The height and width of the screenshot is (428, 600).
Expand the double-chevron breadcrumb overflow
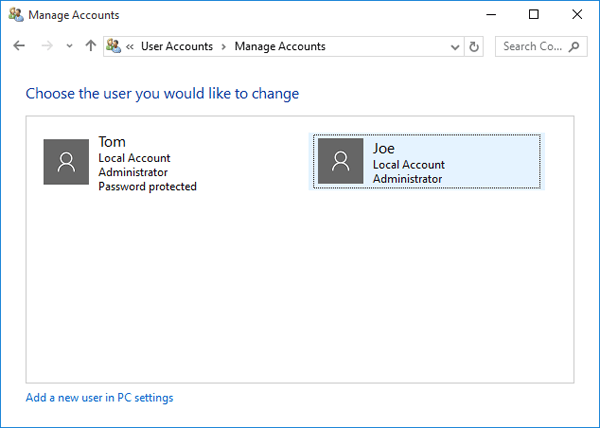[130, 46]
